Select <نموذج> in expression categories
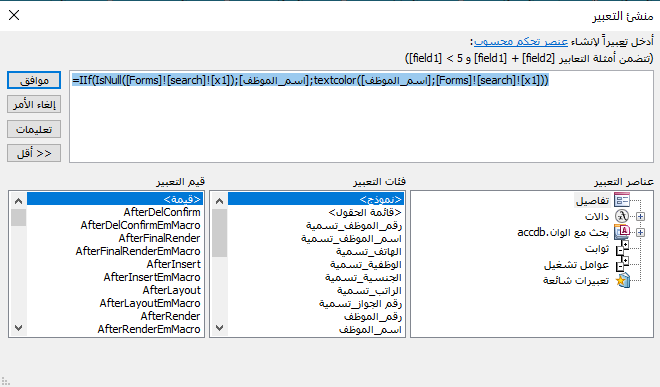 [x=316, y=199]
